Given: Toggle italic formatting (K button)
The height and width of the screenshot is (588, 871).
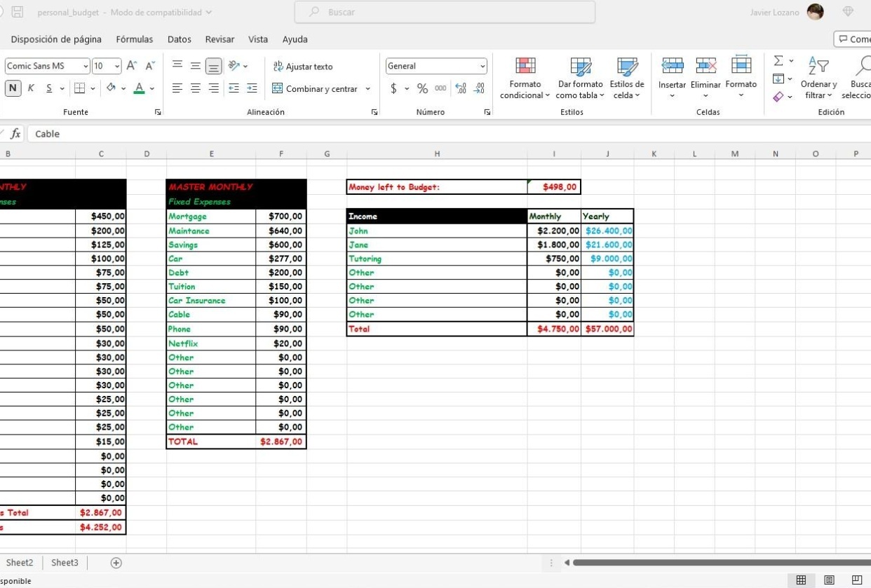Looking at the screenshot, I should (31, 88).
